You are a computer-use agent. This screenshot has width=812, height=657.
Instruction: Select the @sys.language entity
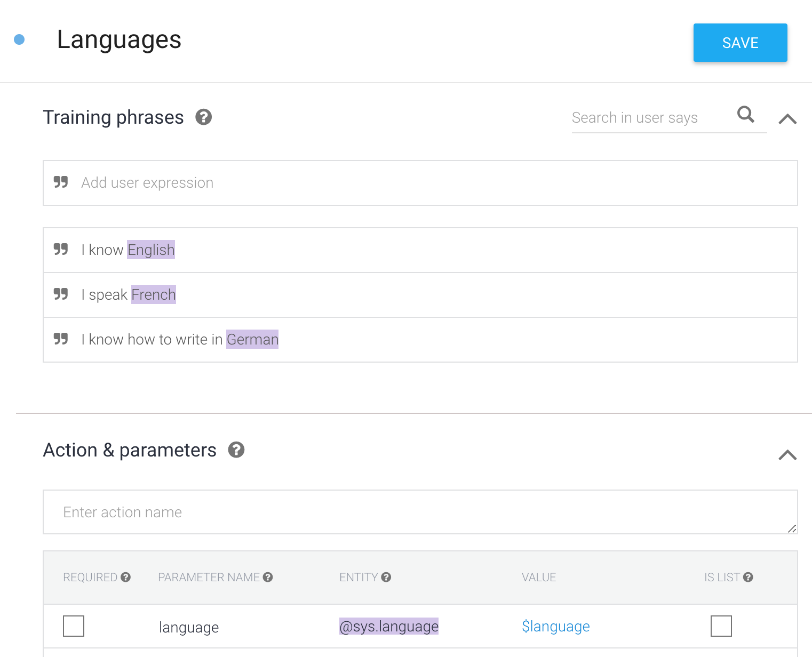point(389,626)
